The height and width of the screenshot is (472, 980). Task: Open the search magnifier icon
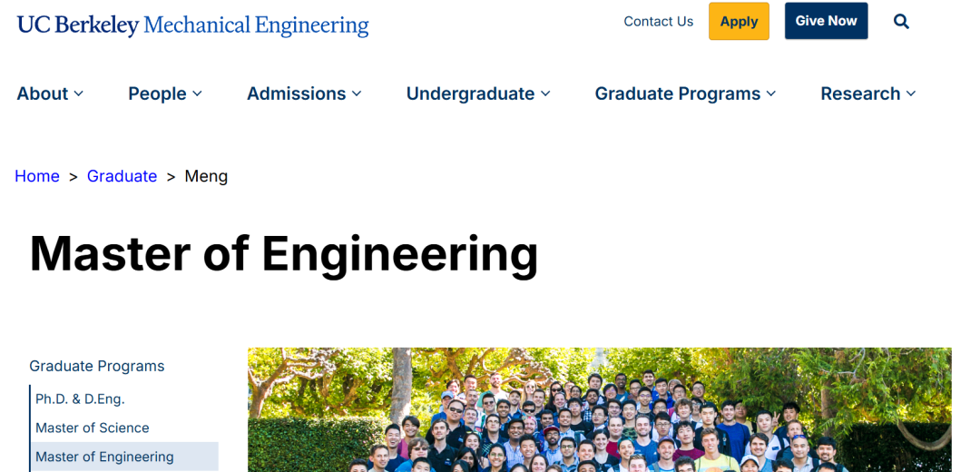pyautogui.click(x=901, y=21)
